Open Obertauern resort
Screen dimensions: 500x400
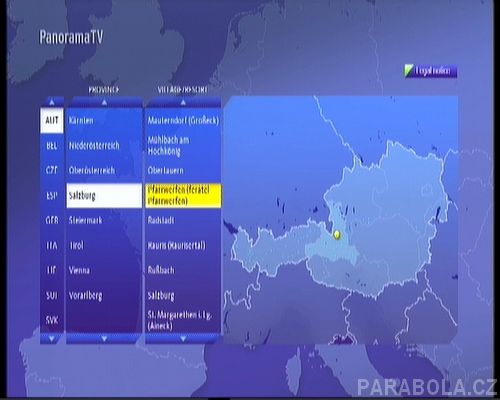point(183,170)
